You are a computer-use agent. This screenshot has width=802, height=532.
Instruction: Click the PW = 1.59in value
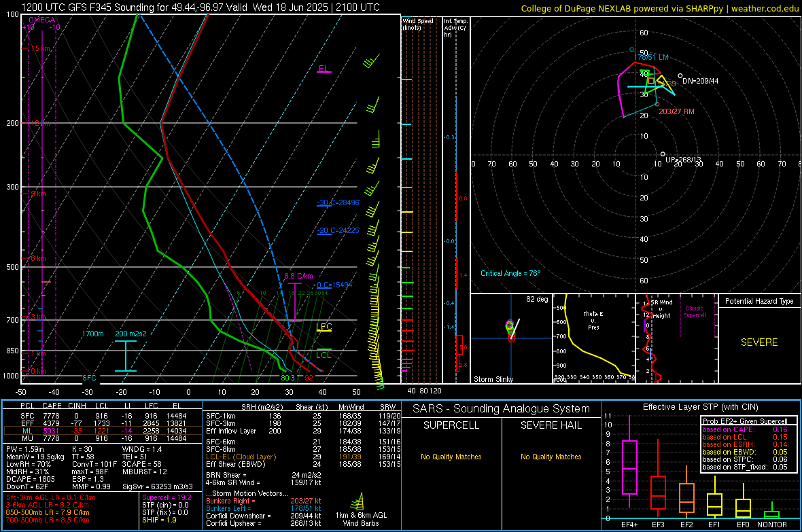(25, 449)
